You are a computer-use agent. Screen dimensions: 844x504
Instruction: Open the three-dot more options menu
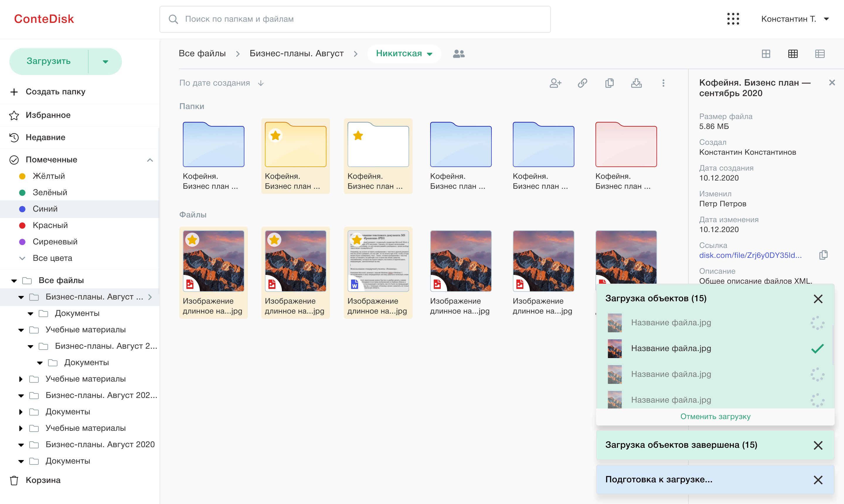663,83
